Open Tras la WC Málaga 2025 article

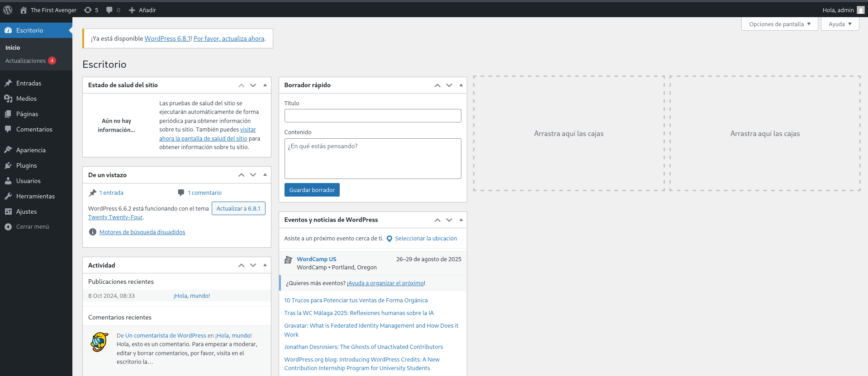[359, 313]
